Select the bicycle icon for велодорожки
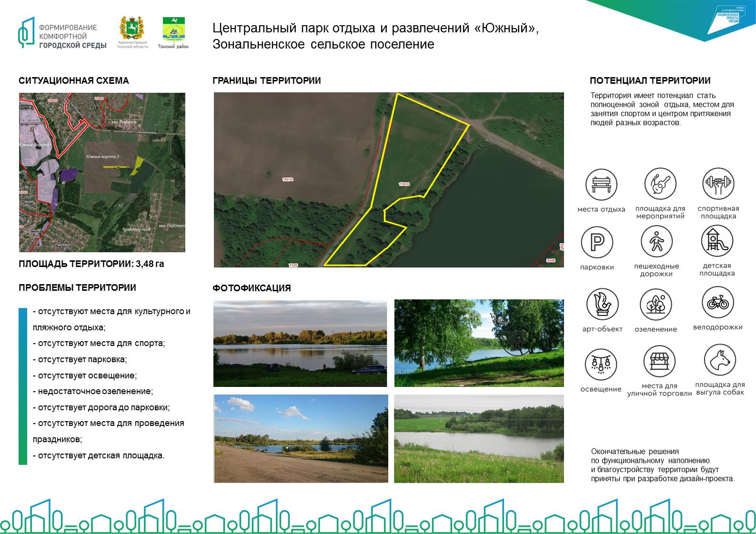This screenshot has width=756, height=534. coord(718,302)
